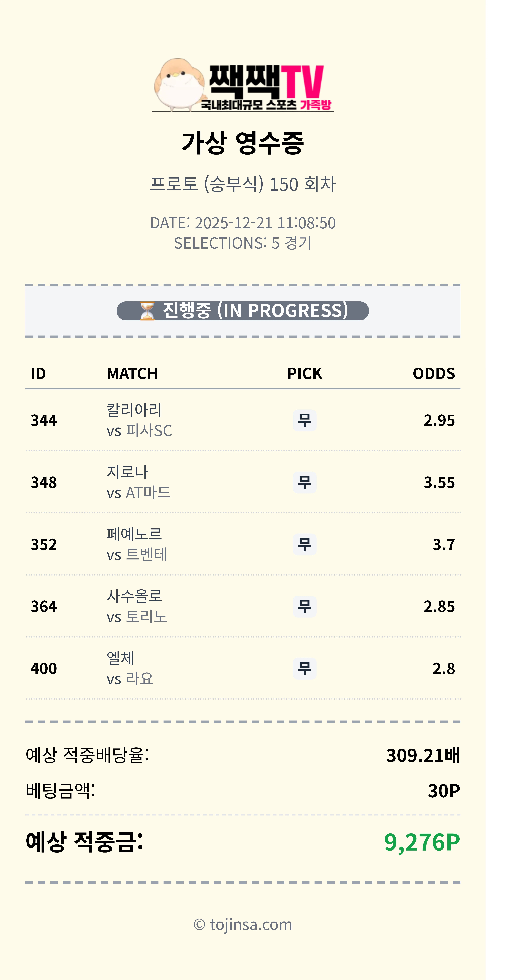Image resolution: width=506 pixels, height=980 pixels.
Task: Select the 무 pick for match 400
Action: [x=304, y=668]
